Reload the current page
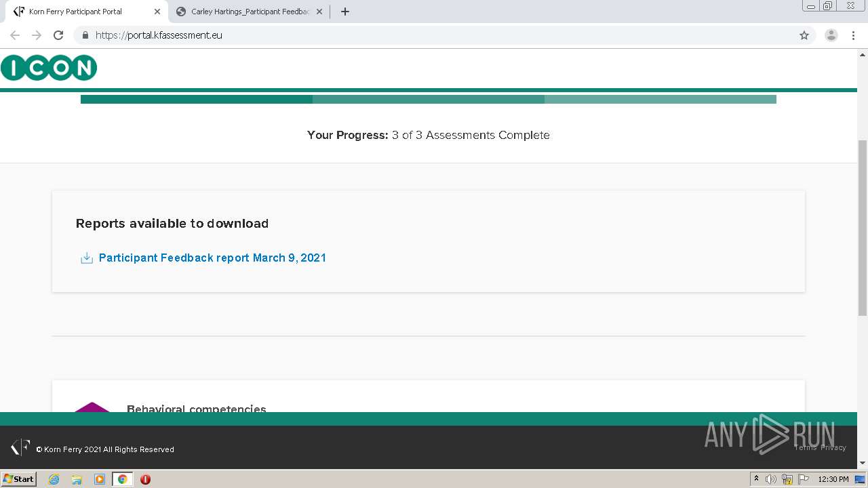The width and height of the screenshot is (868, 488). click(58, 35)
